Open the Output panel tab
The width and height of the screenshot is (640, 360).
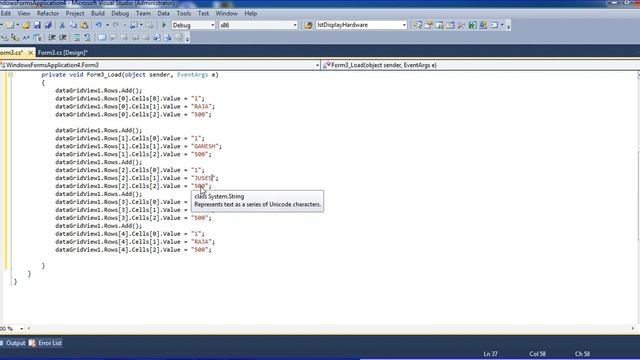pos(12,343)
